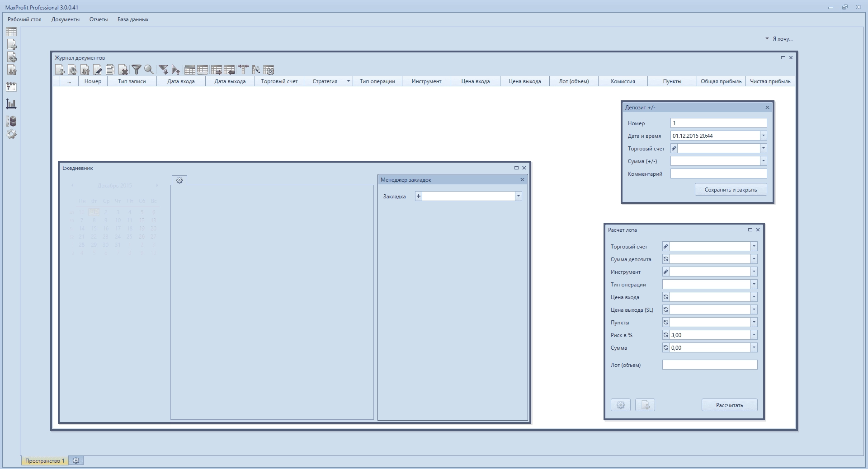
Task: Expand the Пункты dropdown in Расчет лота
Action: coord(754,322)
